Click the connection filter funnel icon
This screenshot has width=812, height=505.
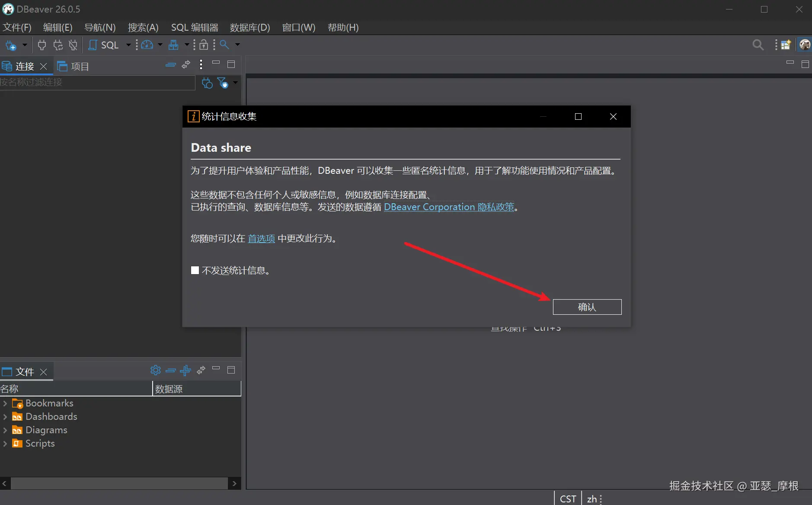point(223,83)
